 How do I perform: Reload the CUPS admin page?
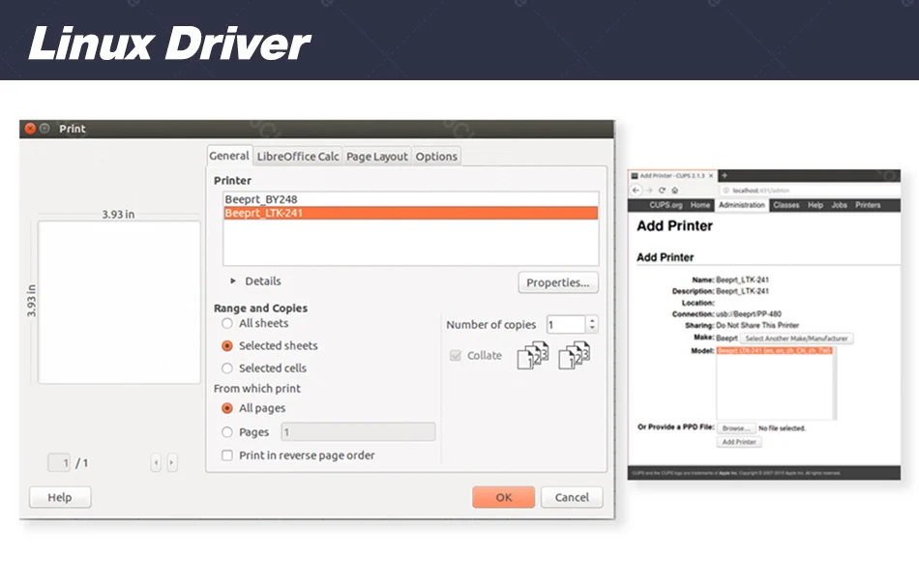(662, 191)
